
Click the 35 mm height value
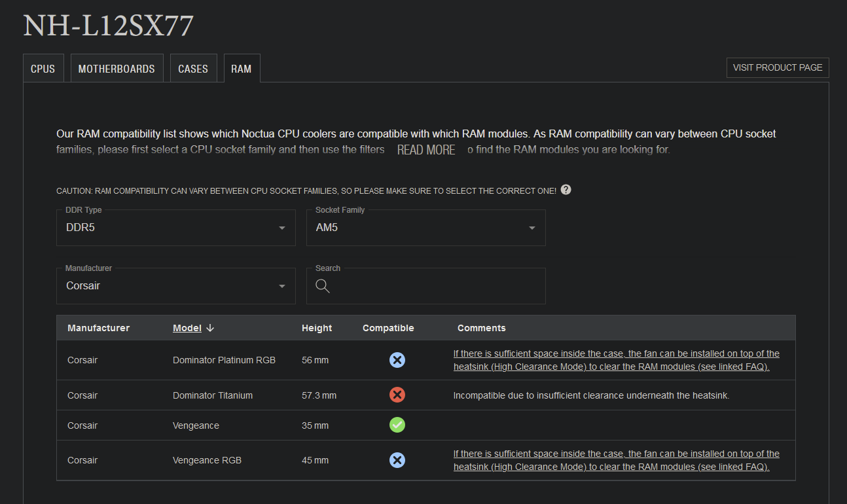click(315, 425)
